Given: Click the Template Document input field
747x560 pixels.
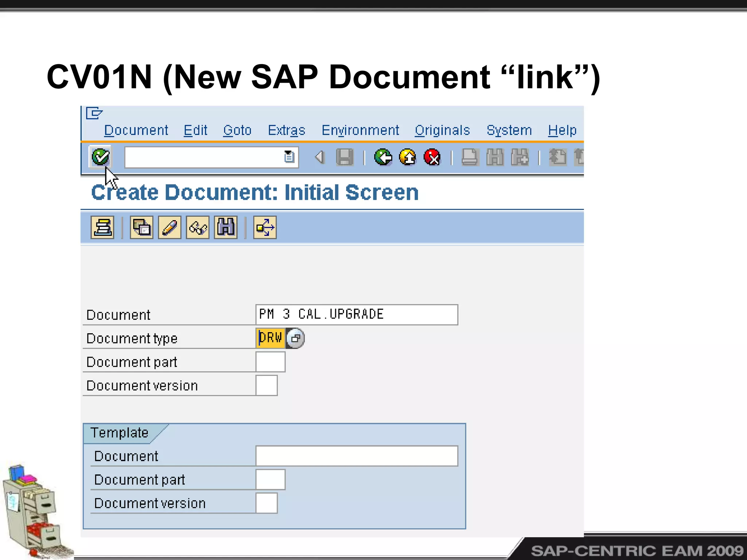Looking at the screenshot, I should (x=357, y=456).
